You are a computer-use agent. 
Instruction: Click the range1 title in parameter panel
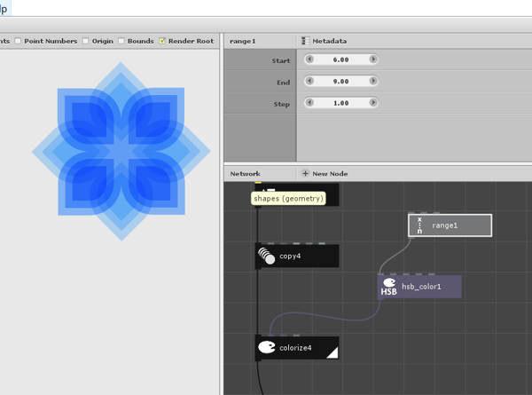(243, 41)
